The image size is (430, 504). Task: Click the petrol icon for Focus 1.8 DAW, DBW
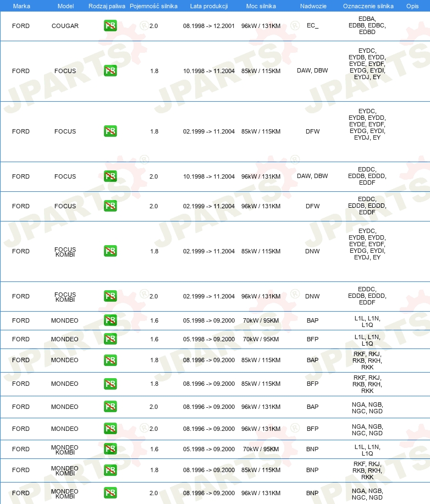[111, 71]
